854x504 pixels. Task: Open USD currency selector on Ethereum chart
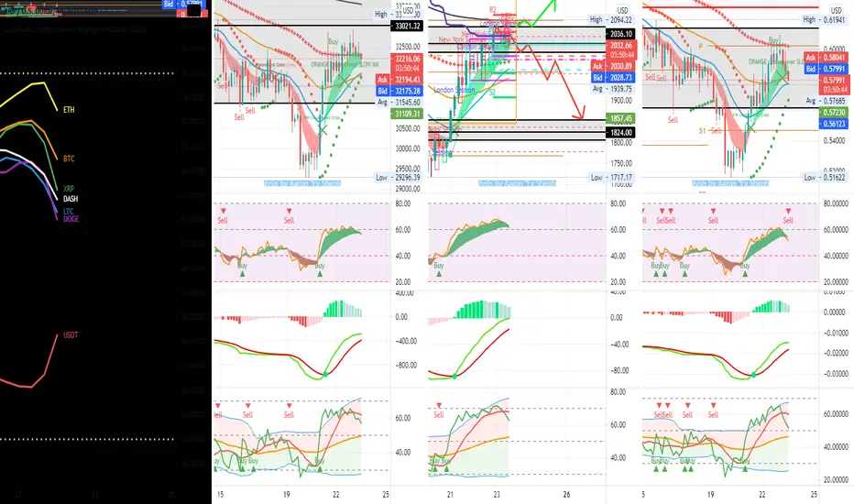click(622, 10)
